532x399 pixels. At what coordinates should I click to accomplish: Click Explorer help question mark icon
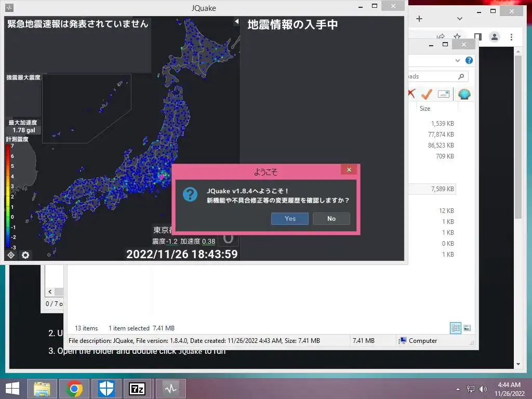469,60
